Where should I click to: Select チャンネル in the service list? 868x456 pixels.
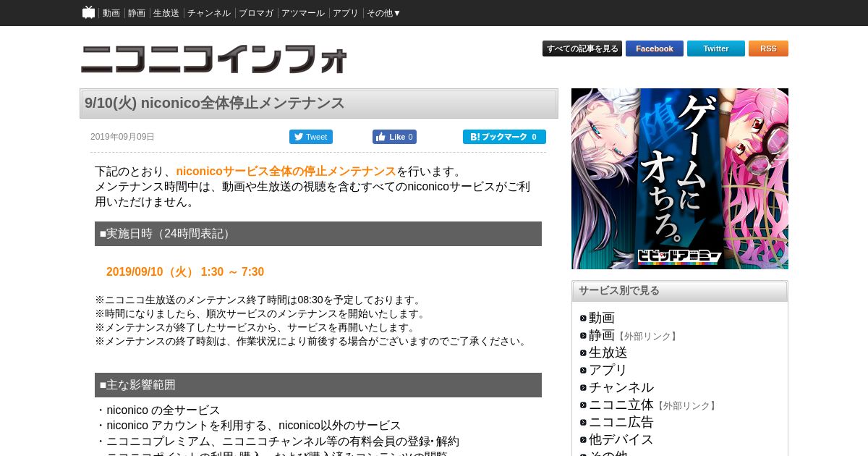(621, 387)
